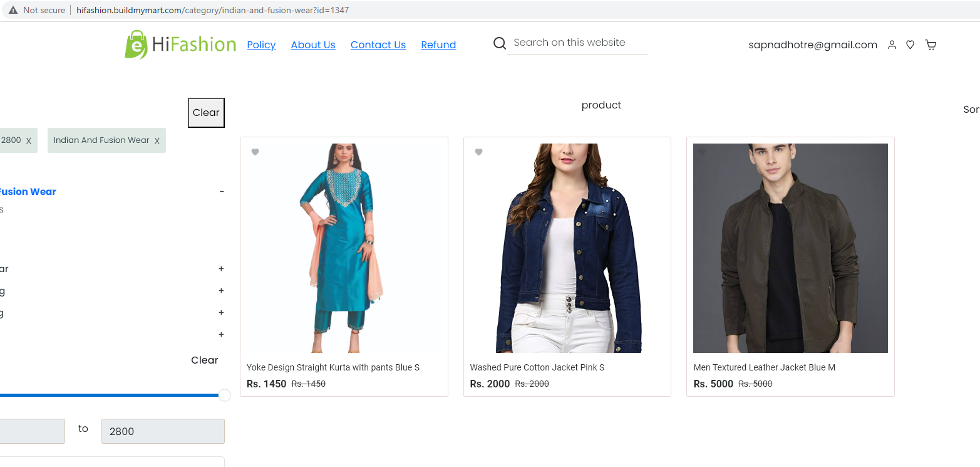Click the sapnadhotre@gmail.com account text
The width and height of the screenshot is (980, 467).
(813, 45)
